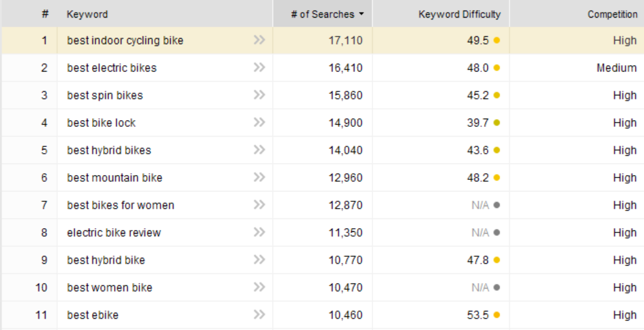Click the yellow difficulty dot for 53.5
Image resolution: width=644 pixels, height=330 pixels.
tap(497, 315)
